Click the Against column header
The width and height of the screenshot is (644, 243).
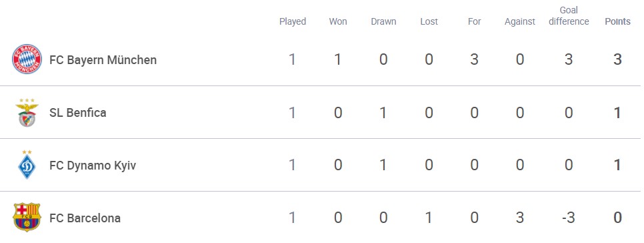(x=520, y=22)
